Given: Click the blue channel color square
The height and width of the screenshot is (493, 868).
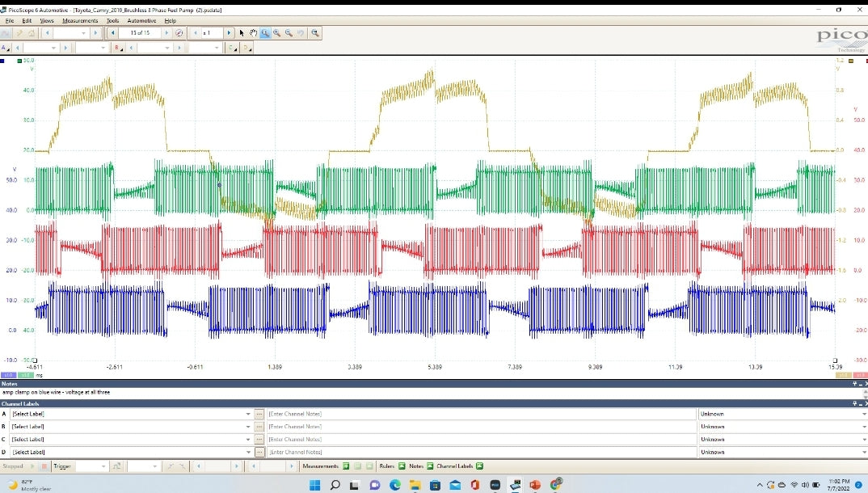Looking at the screenshot, I should click(x=2, y=61).
